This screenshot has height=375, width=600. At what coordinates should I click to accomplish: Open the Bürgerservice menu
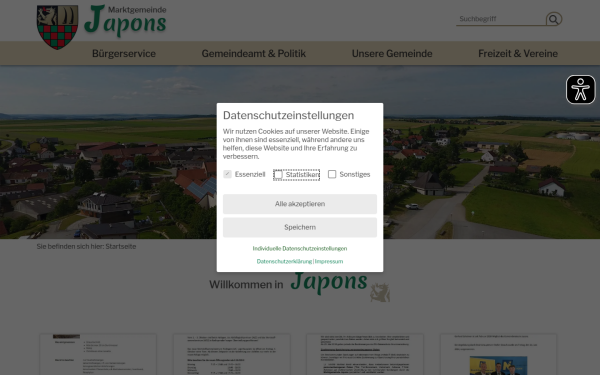[x=124, y=54]
